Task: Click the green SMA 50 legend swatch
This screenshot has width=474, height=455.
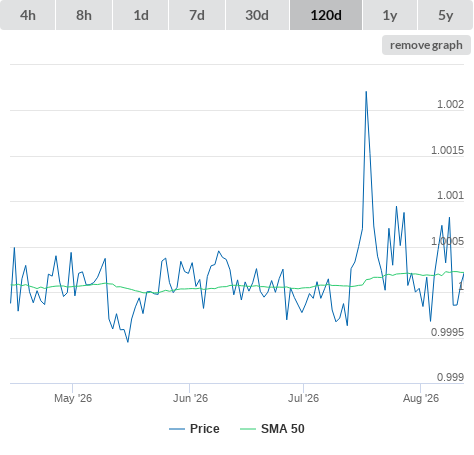Action: click(x=248, y=429)
